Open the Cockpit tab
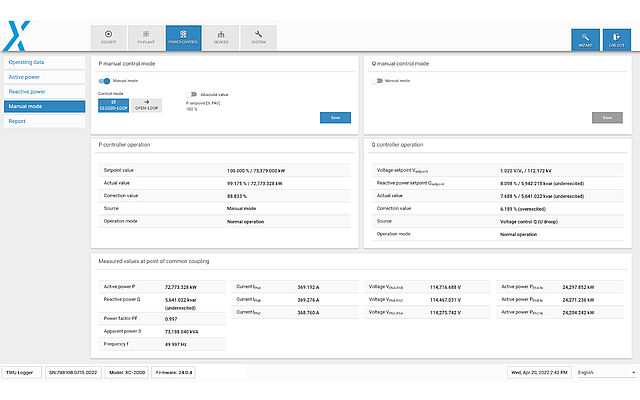The width and height of the screenshot is (640, 400). tap(109, 38)
